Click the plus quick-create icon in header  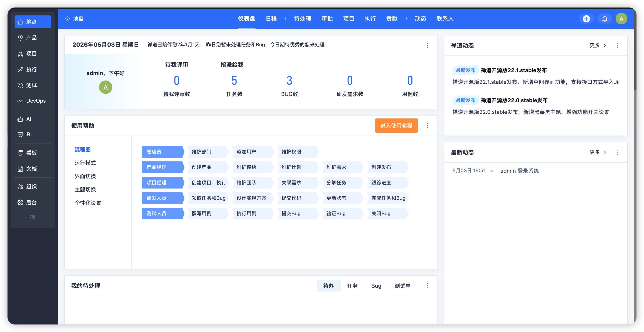click(586, 19)
